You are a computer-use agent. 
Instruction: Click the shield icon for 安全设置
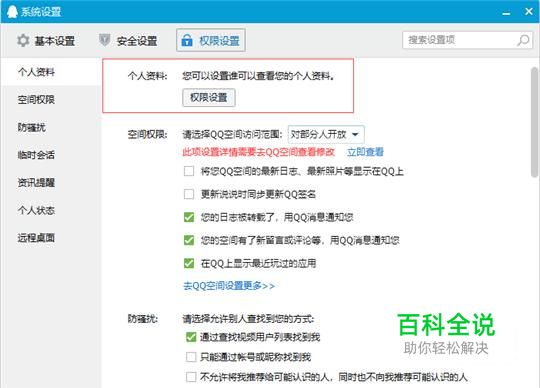[104, 40]
